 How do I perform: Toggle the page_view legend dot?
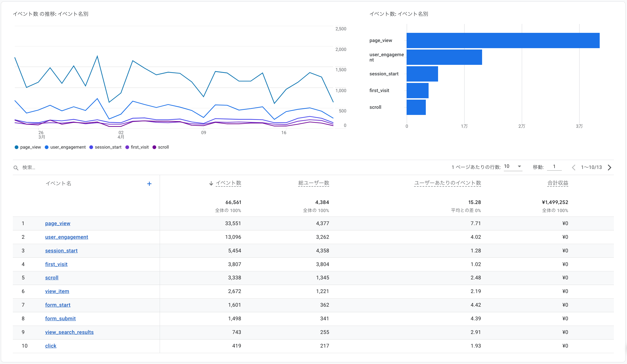pos(16,147)
